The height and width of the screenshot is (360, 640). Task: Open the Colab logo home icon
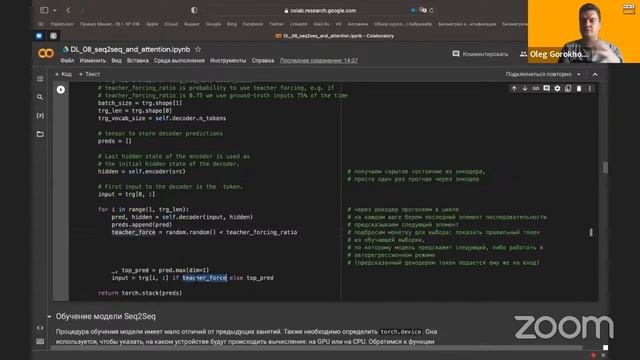click(46, 53)
